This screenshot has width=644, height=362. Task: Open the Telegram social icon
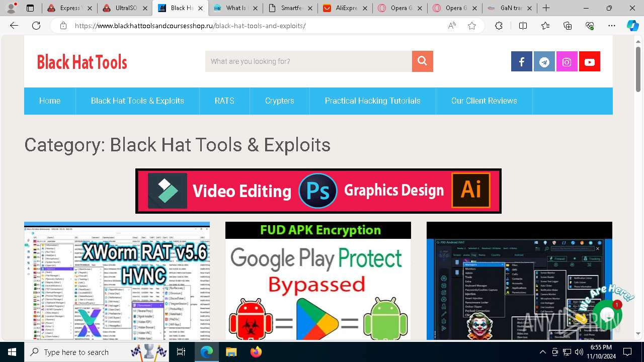click(544, 62)
